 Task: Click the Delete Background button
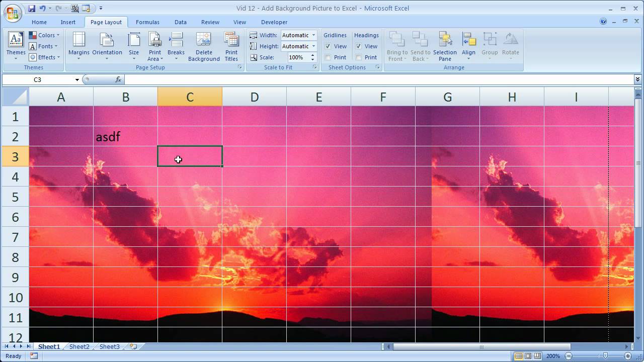pos(204,46)
